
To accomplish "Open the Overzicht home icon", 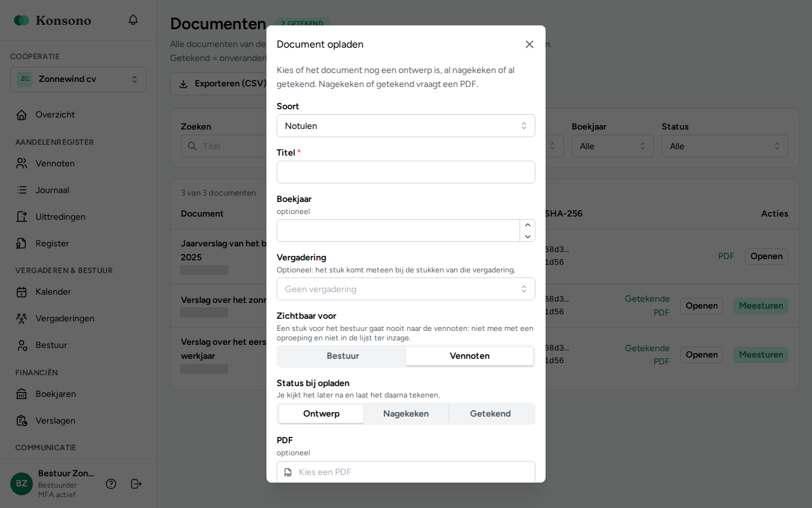I will [x=22, y=115].
